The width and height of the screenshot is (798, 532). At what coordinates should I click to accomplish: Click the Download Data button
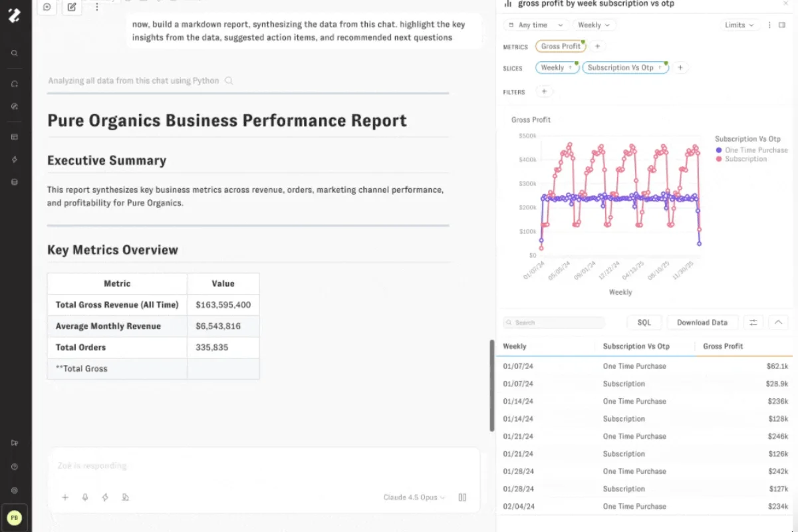coord(702,322)
